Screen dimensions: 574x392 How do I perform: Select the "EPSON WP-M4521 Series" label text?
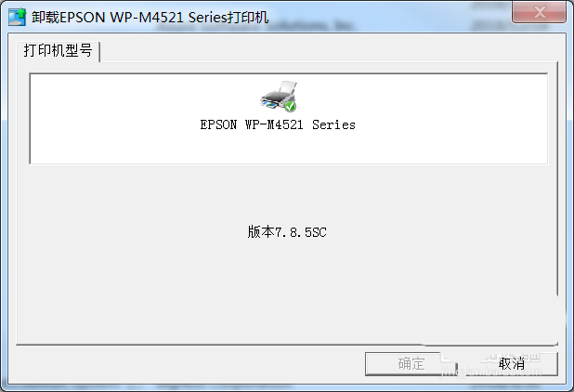pos(278,124)
